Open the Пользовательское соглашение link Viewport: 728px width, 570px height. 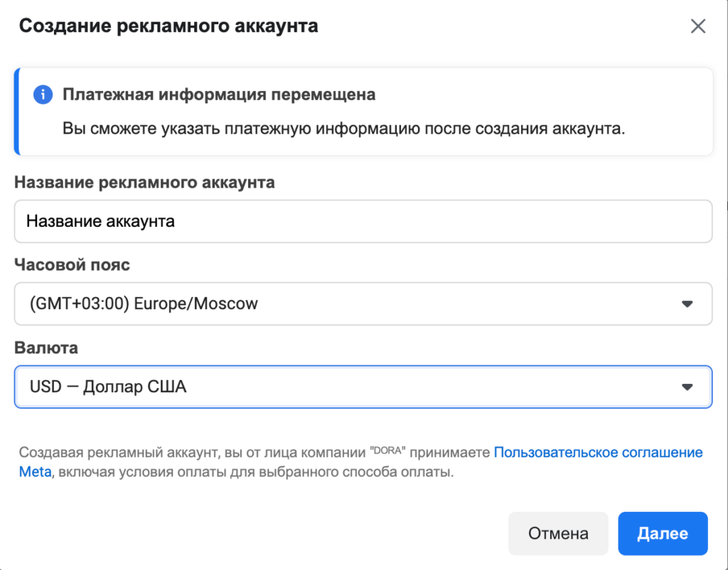[597, 453]
